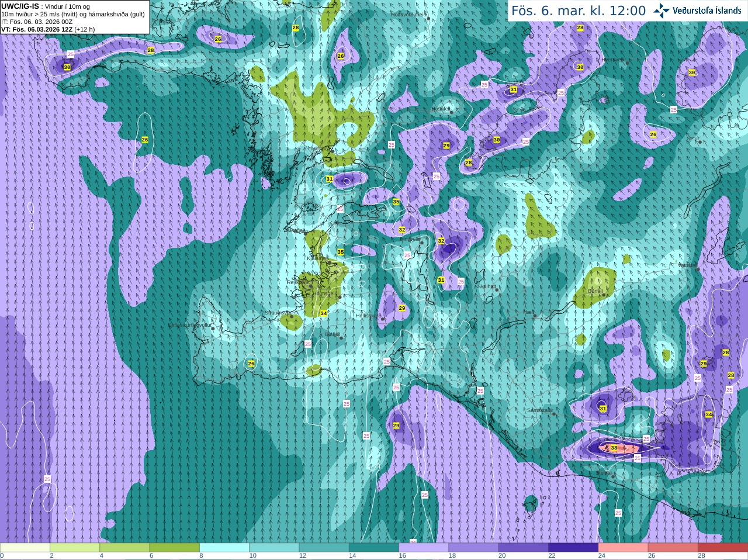Click the Holtavörðuheiði station label
748x560 pixels.
[409, 14]
